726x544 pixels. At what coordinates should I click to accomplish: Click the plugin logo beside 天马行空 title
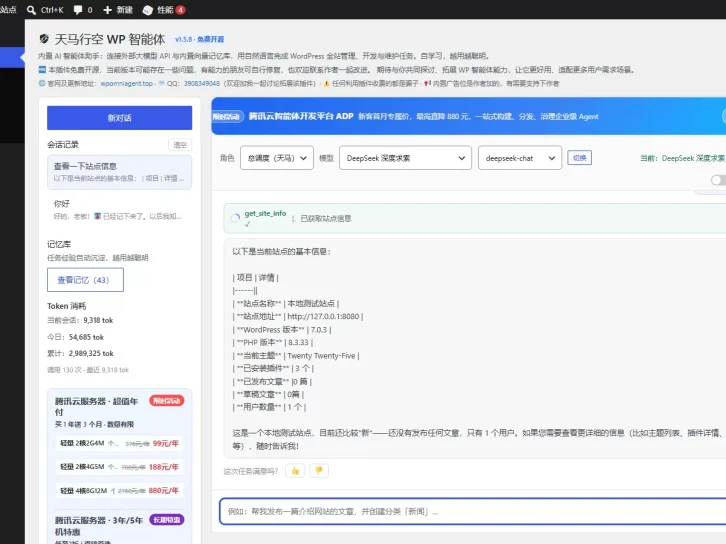[44, 39]
